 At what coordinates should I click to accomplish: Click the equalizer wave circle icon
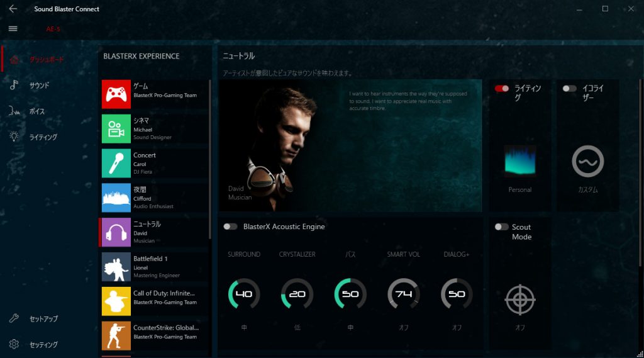coord(588,161)
